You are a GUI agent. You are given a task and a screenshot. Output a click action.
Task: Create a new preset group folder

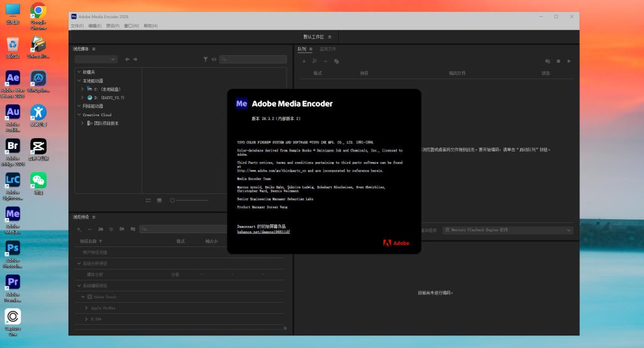(101, 229)
